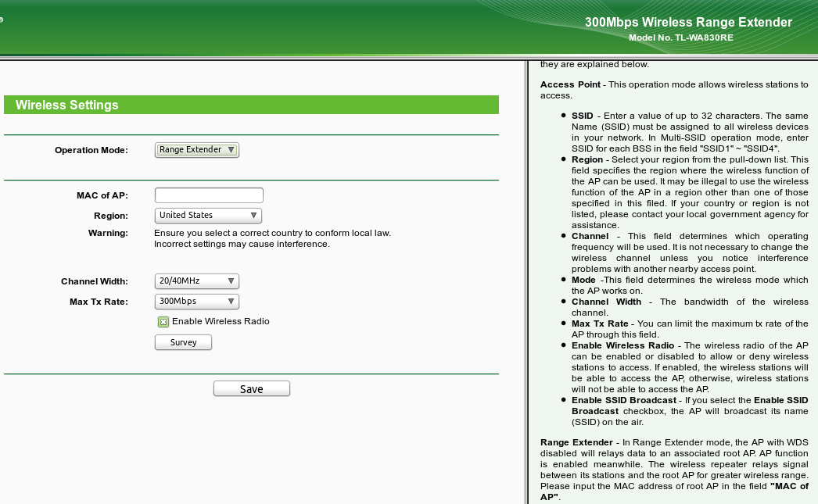This screenshot has width=818, height=504.
Task: Click the Max Tx Rate label in the form
Action: 99,302
